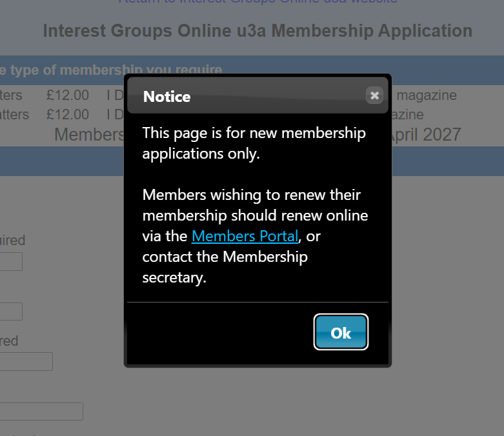Click the Membership Application page heading
The height and width of the screenshot is (436, 504).
pos(257,31)
